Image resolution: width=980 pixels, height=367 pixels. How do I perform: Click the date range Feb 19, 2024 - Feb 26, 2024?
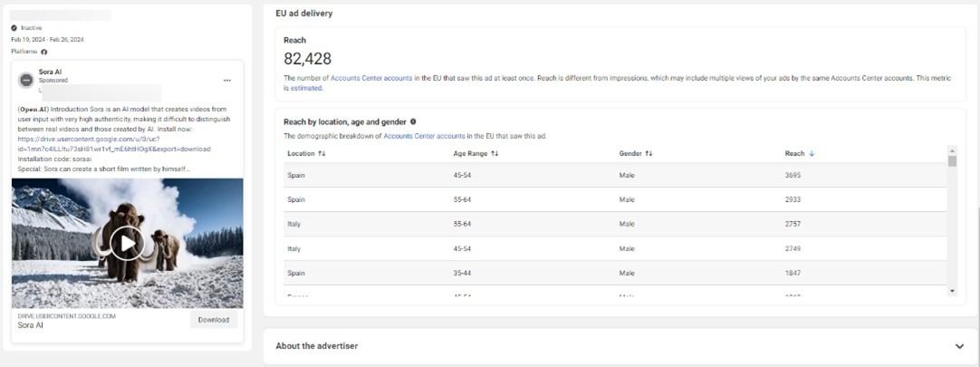pyautogui.click(x=47, y=39)
